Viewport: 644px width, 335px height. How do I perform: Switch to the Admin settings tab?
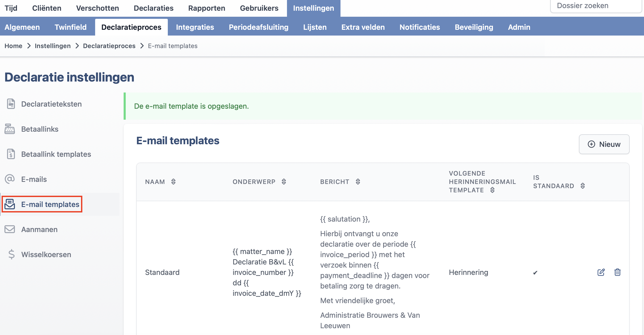point(519,27)
